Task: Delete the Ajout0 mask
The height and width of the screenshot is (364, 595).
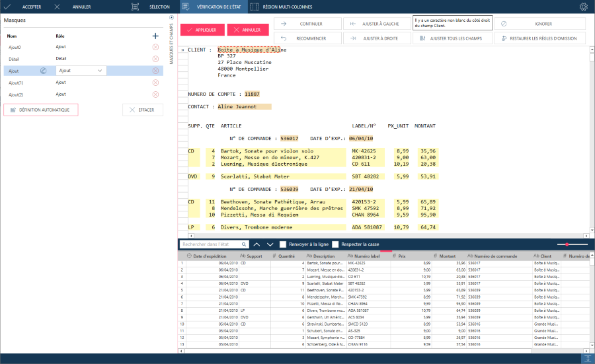Action: pos(155,47)
